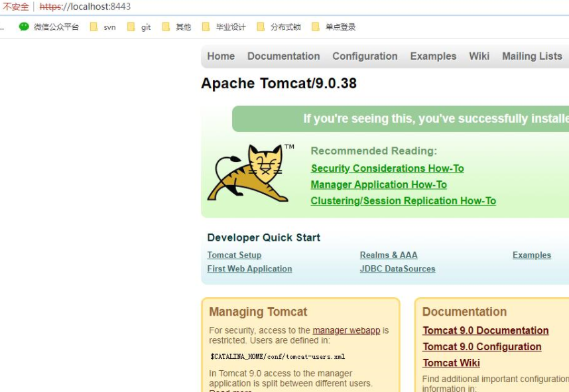The width and height of the screenshot is (569, 392).
Task: Open the First Web Application link
Action: coord(249,269)
